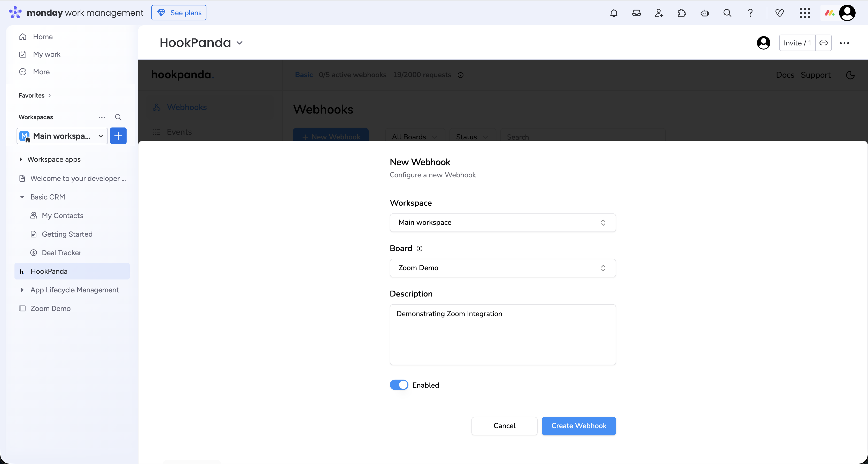Open the help question mark icon

[x=750, y=13]
